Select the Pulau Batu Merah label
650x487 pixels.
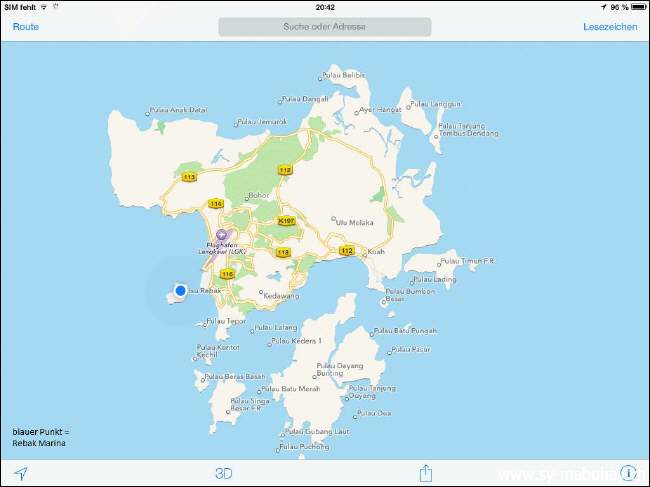[x=291, y=389]
